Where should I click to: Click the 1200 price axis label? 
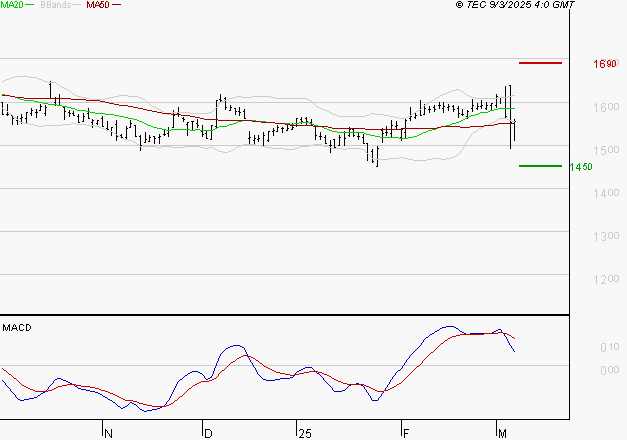(604, 279)
